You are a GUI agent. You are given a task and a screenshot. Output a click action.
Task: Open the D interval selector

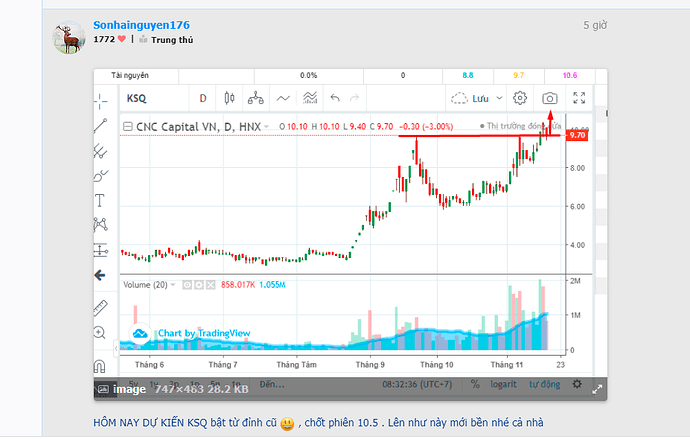tap(203, 98)
